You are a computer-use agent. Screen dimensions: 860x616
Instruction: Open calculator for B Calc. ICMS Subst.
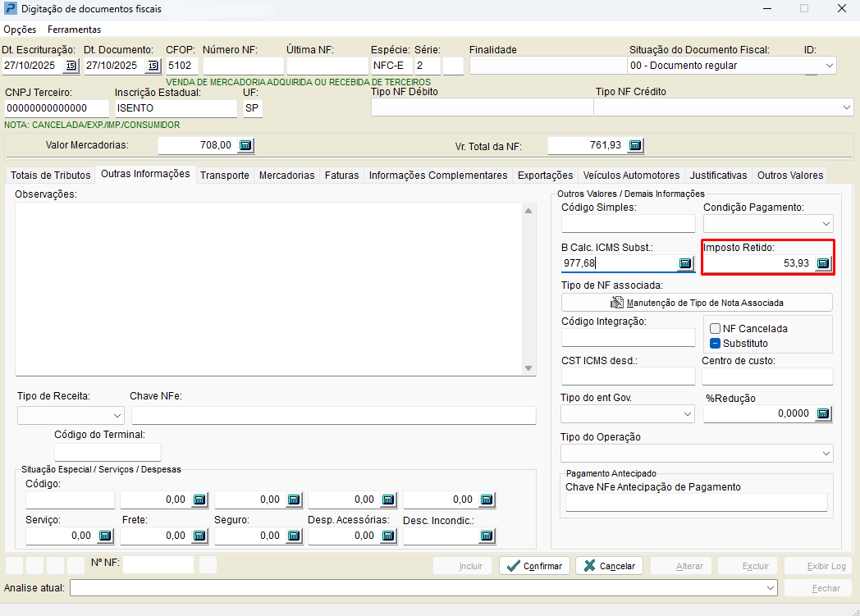click(x=685, y=263)
